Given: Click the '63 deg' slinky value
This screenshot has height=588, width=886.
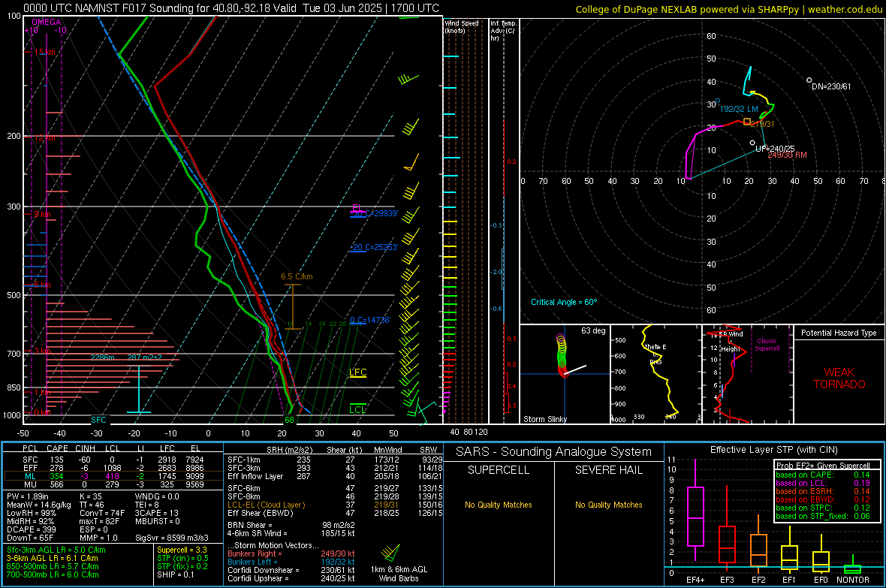Looking at the screenshot, I should click(x=593, y=330).
